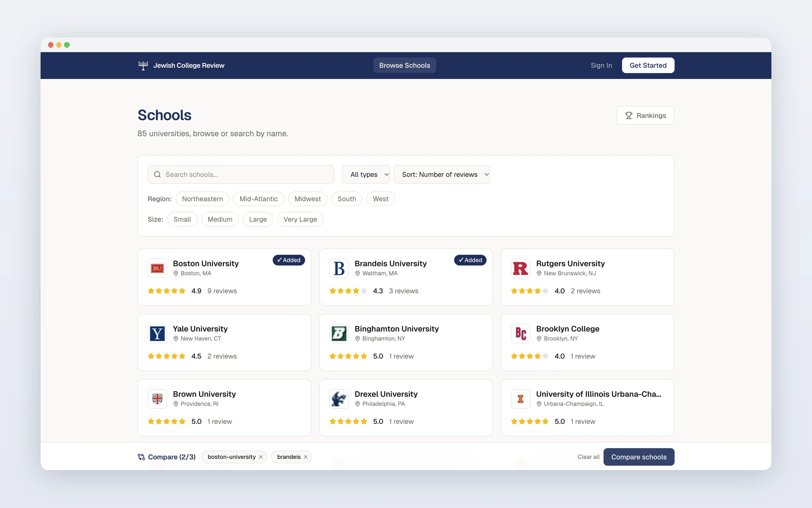The width and height of the screenshot is (812, 508).
Task: Open the Drexel University card title
Action: tap(386, 394)
